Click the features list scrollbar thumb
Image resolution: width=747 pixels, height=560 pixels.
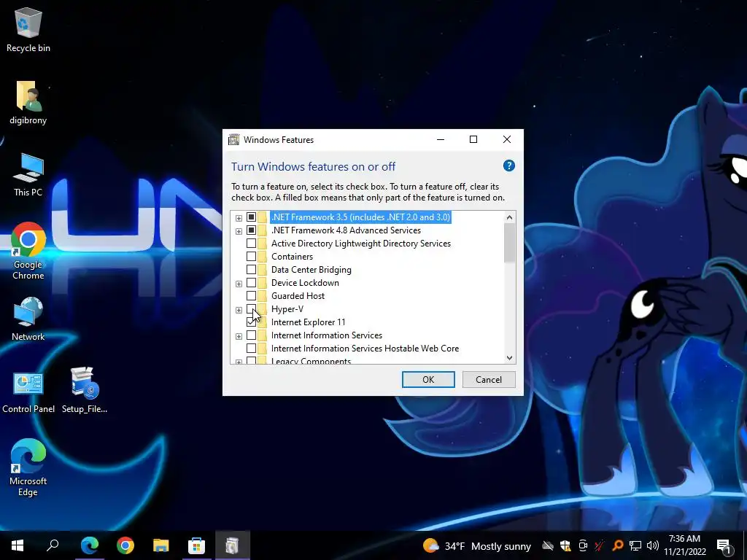509,242
